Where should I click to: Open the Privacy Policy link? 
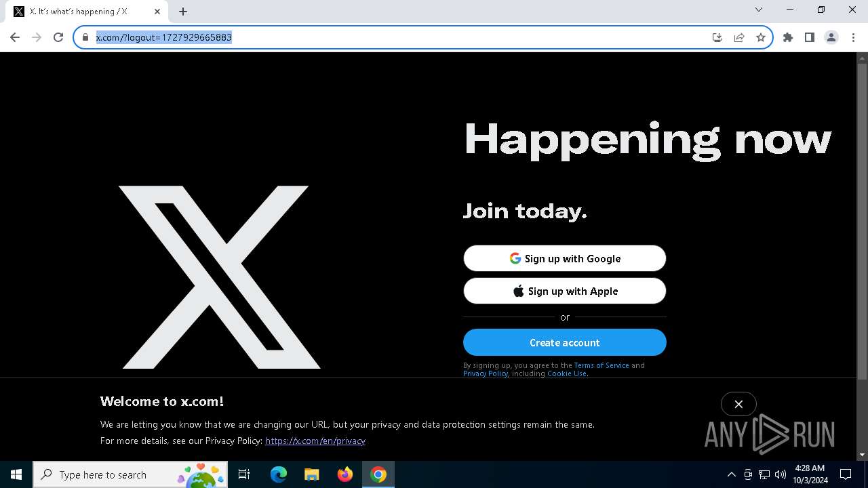486,373
